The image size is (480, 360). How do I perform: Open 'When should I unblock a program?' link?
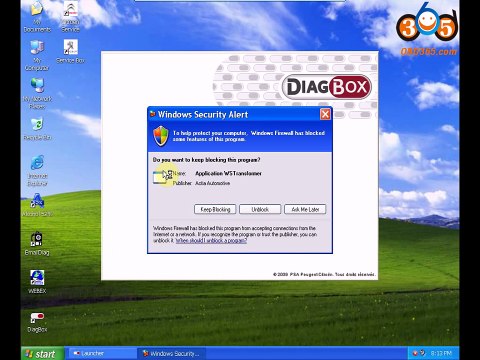coord(211,241)
